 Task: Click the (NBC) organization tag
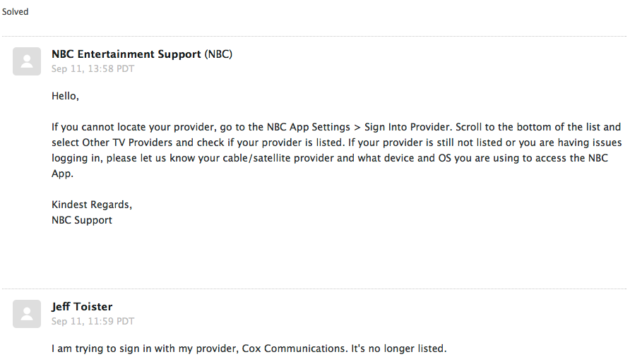[218, 54]
